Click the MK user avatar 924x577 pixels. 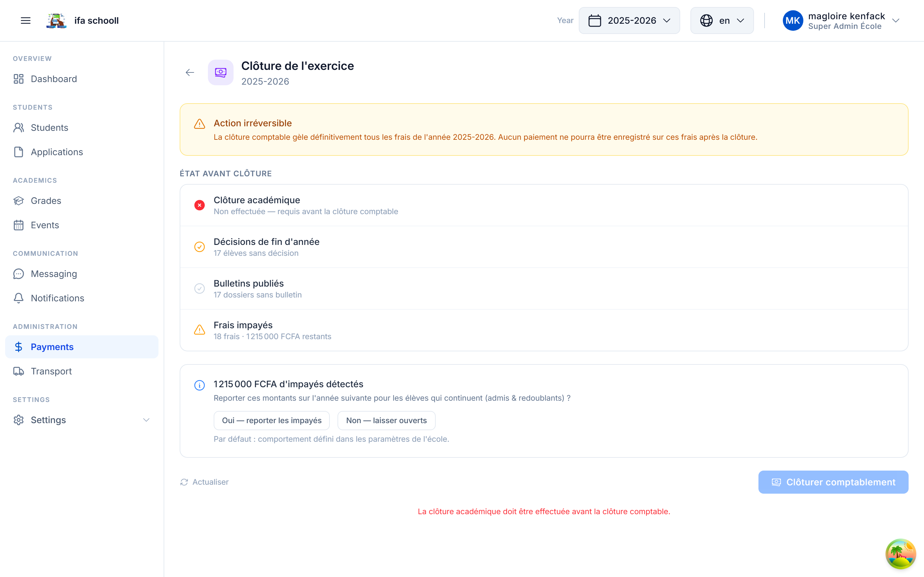[792, 21]
